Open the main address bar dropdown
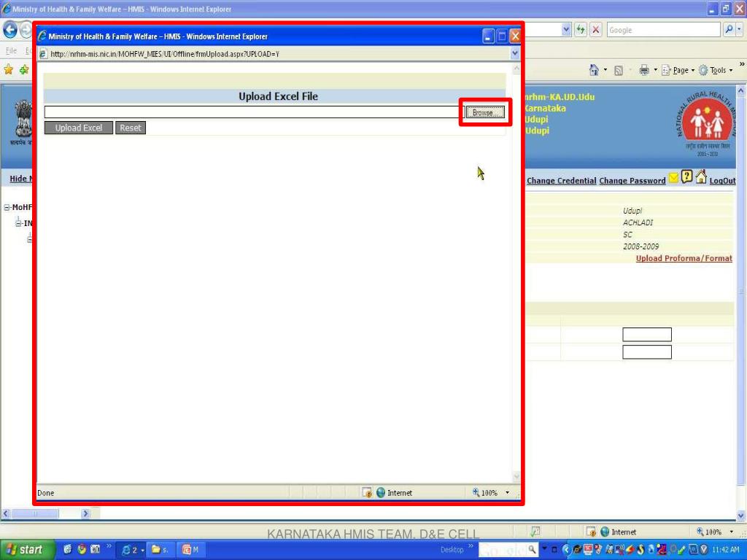Screen dimensions: 747x560 click(x=566, y=29)
